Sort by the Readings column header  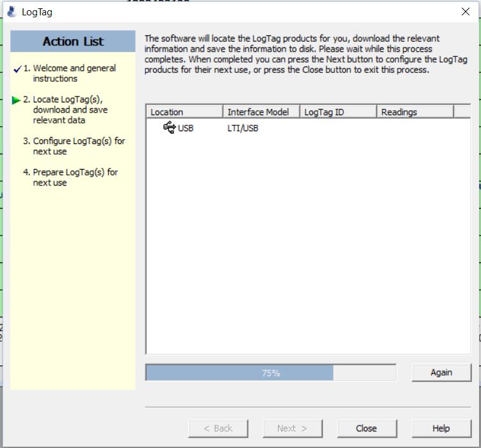point(415,112)
